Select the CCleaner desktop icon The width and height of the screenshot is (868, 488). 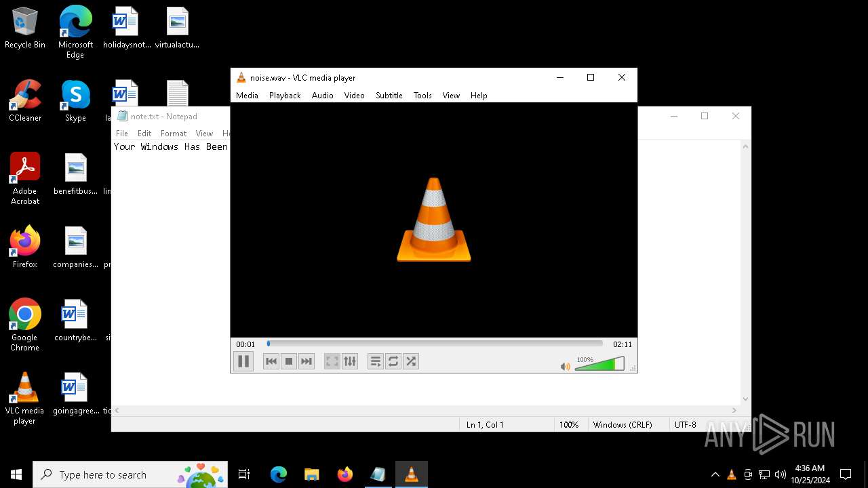click(x=25, y=101)
